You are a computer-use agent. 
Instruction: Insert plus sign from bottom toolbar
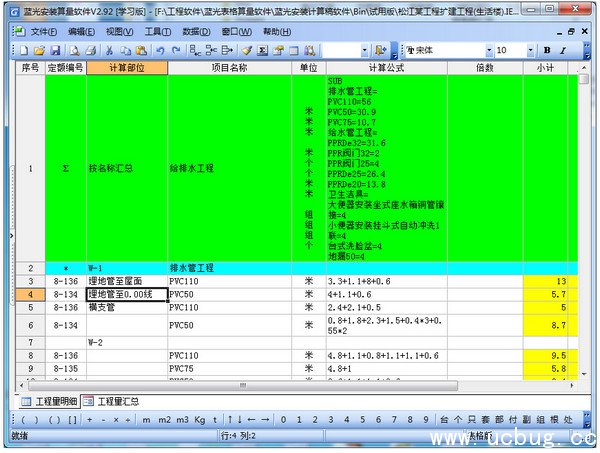coord(90,420)
